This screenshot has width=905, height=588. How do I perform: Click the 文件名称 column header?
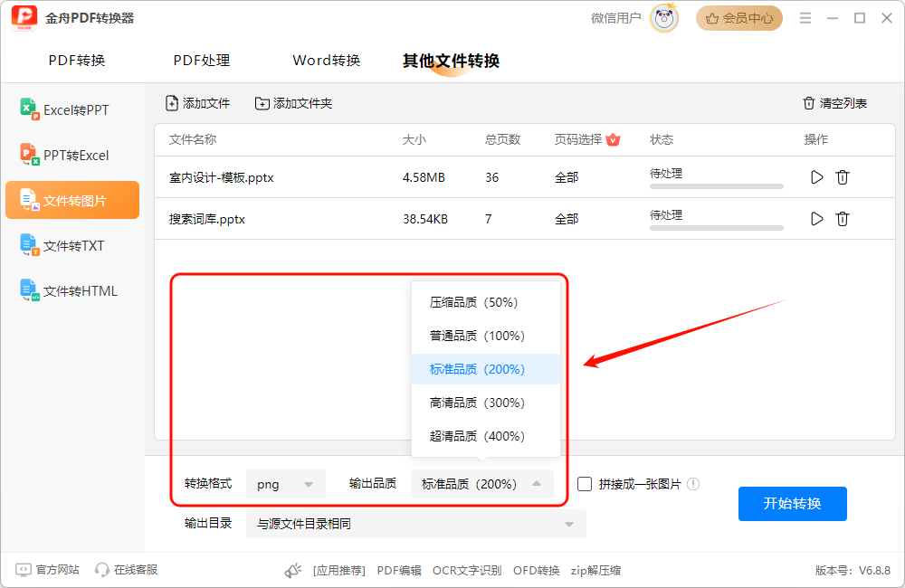(193, 139)
